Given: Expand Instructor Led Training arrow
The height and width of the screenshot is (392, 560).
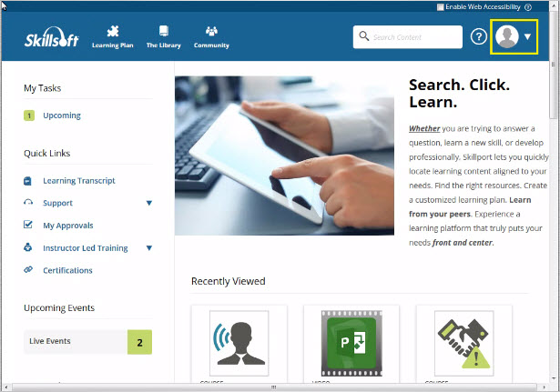Looking at the screenshot, I should (x=149, y=247).
